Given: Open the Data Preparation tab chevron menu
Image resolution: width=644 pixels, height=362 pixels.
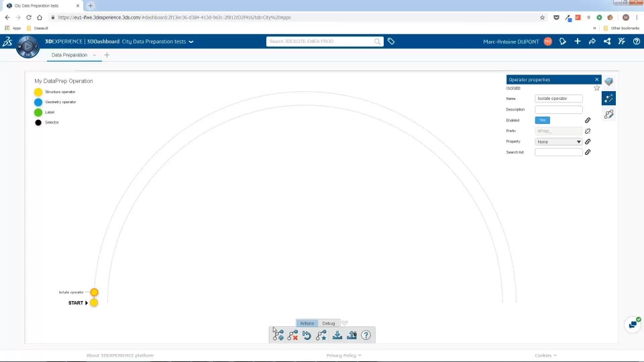Looking at the screenshot, I should tap(95, 55).
